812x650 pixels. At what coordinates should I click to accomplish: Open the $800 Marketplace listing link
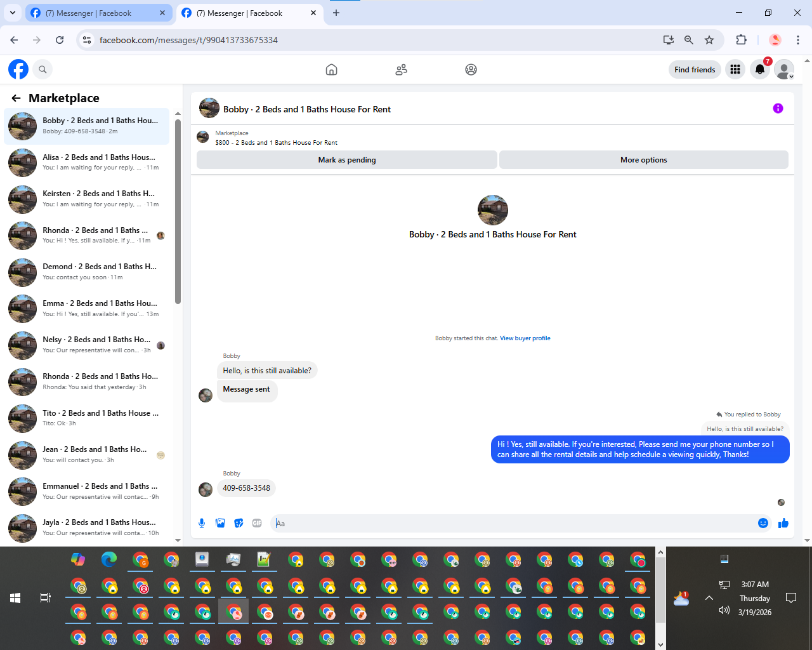[276, 143]
